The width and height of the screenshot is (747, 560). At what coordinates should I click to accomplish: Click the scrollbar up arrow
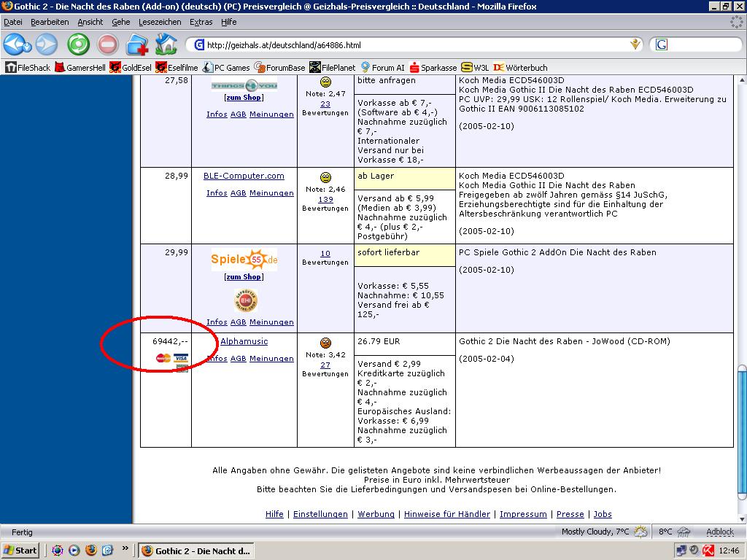click(742, 80)
